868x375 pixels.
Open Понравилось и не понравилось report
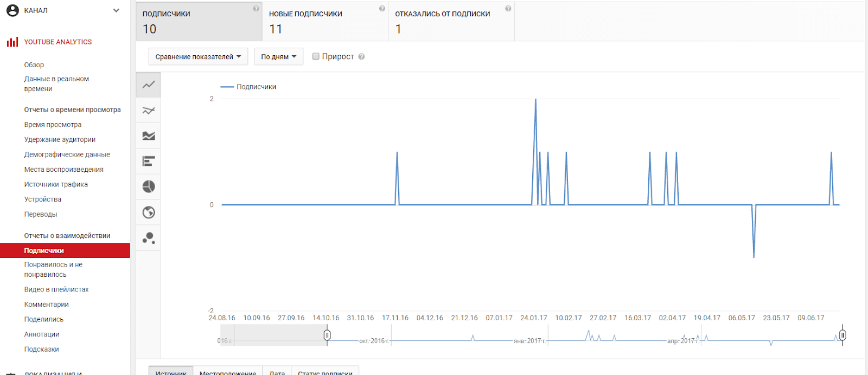coord(53,270)
